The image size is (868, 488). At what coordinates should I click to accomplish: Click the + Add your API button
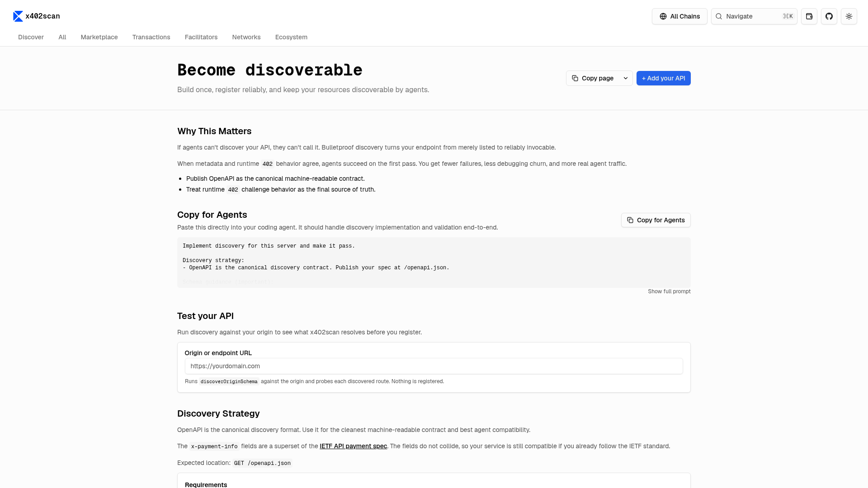[x=663, y=78]
